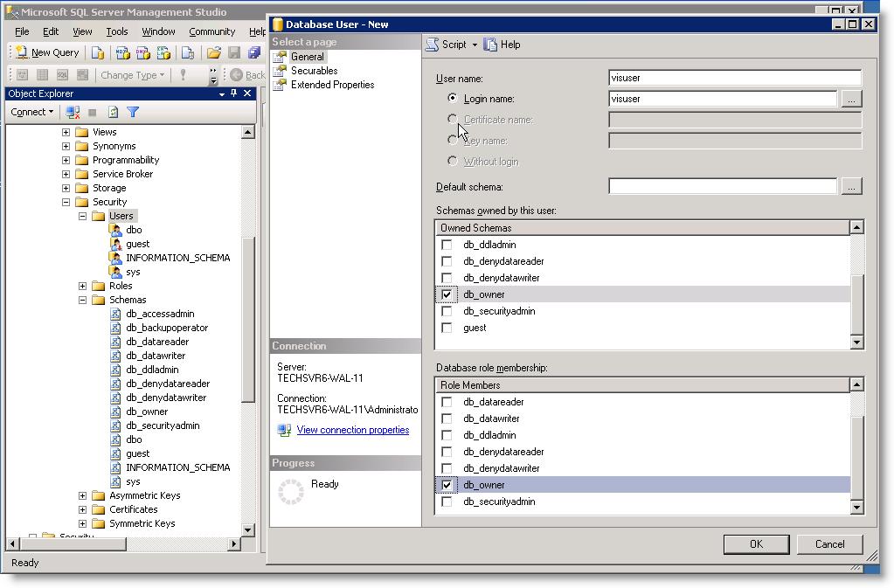Image resolution: width=894 pixels, height=588 pixels.
Task: Select the Without login radio button
Action: coord(452,162)
